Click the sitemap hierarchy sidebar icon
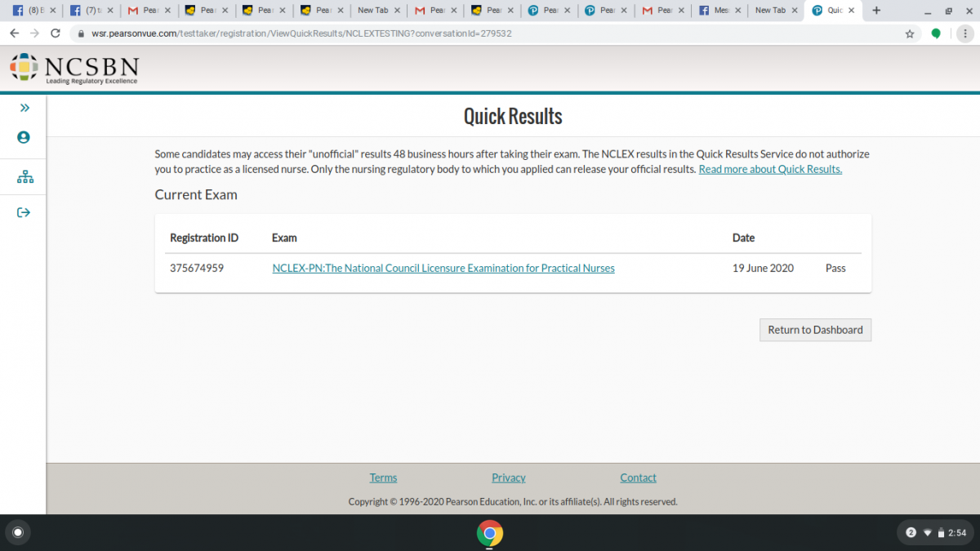The height and width of the screenshot is (551, 980). click(x=24, y=177)
